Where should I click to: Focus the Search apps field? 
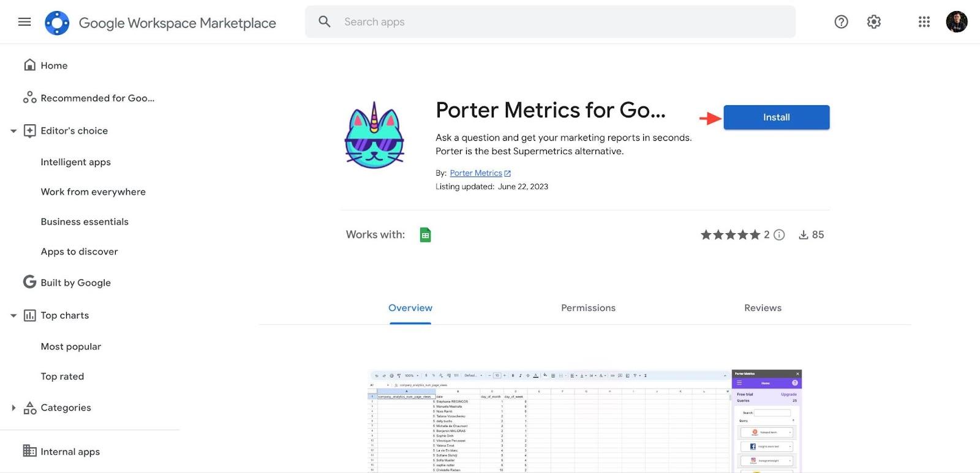click(550, 22)
